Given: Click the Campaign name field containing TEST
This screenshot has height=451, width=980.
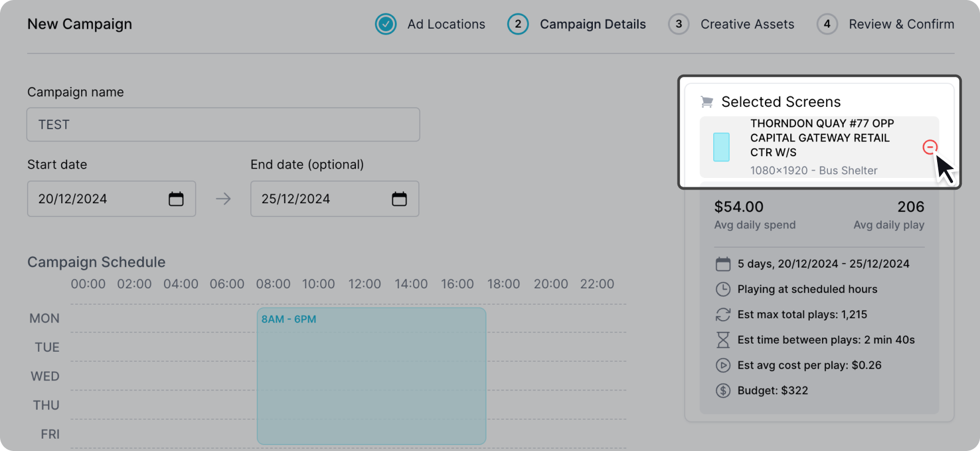Looking at the screenshot, I should coord(223,124).
